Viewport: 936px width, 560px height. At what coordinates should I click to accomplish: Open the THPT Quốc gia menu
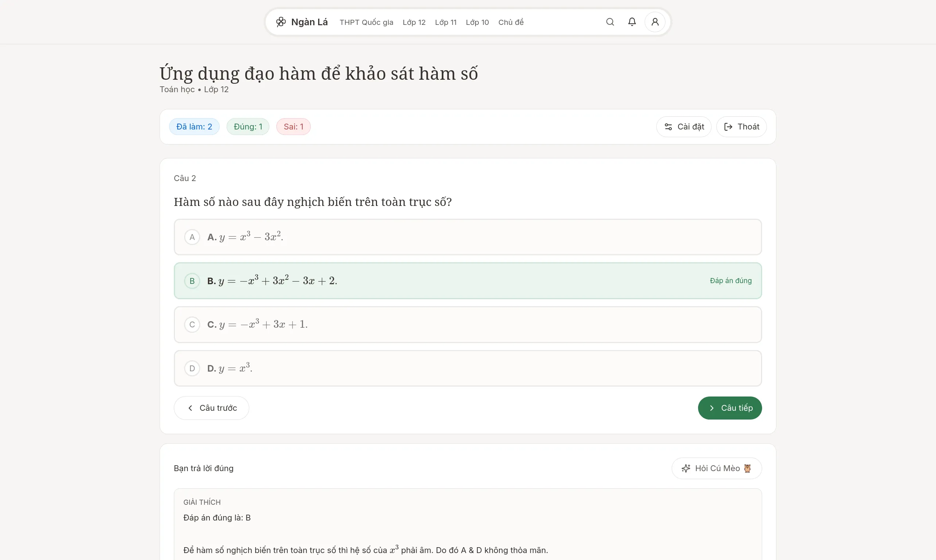(x=366, y=22)
